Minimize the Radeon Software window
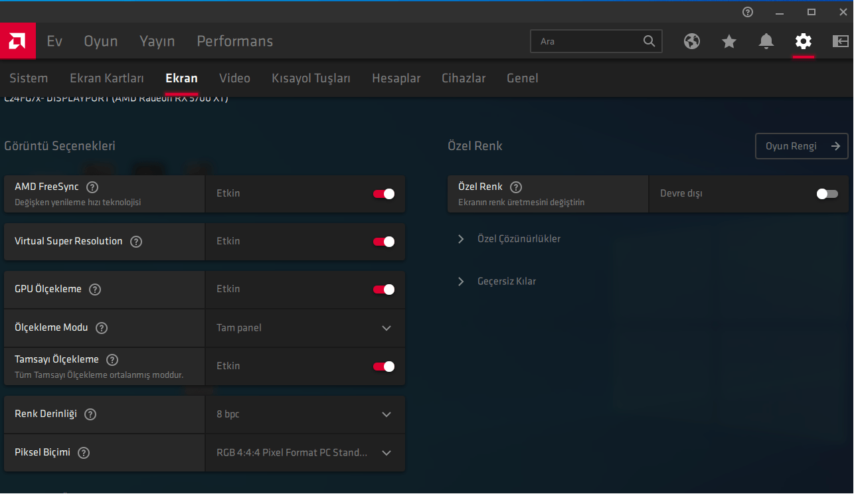The height and width of the screenshot is (504, 856). point(780,12)
